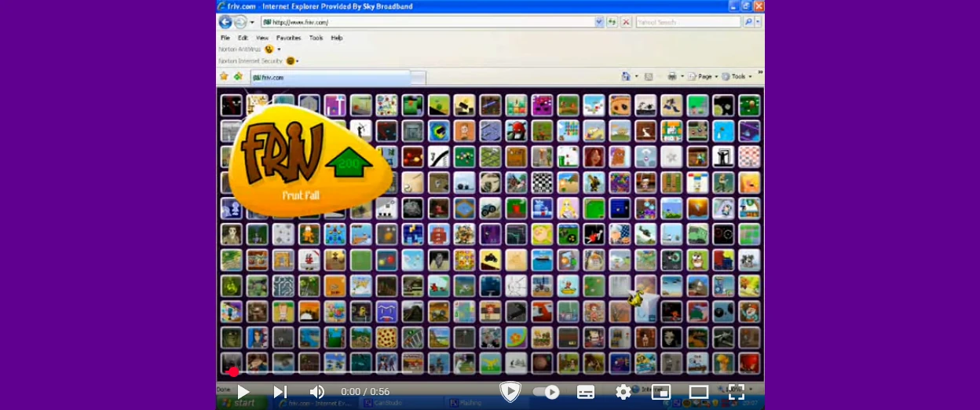This screenshot has width=980, height=410.
Task: Expand the address bar history dropdown
Action: pyautogui.click(x=599, y=22)
